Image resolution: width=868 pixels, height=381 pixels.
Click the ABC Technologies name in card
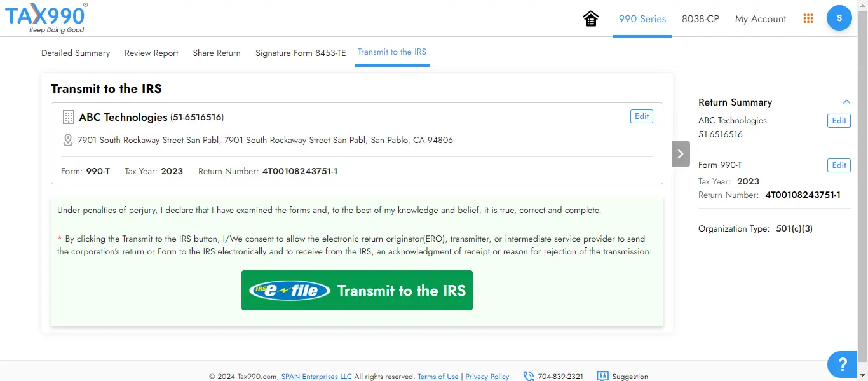123,117
